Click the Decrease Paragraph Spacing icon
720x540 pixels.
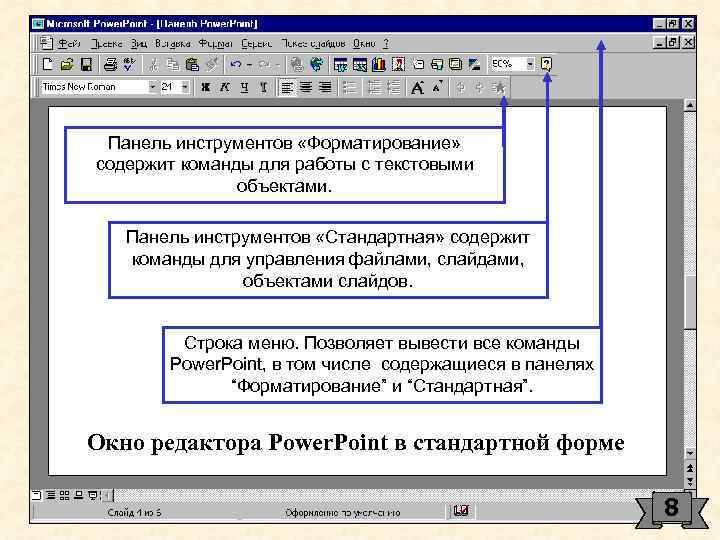(394, 87)
